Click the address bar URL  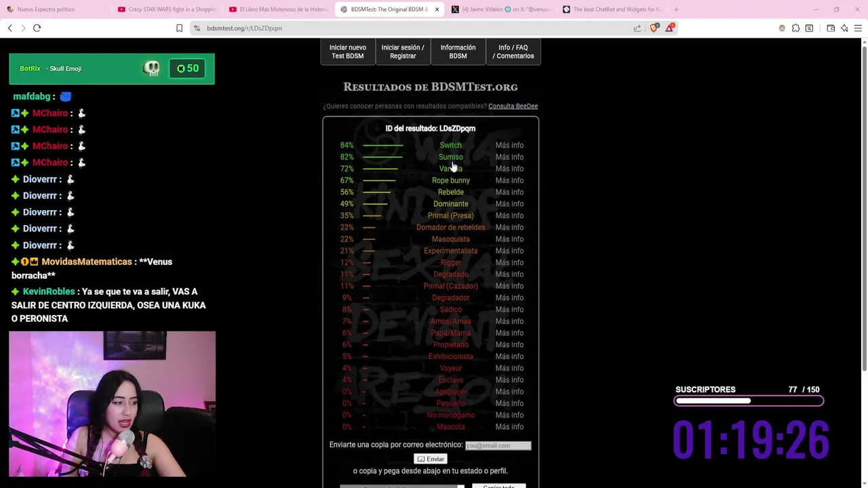click(244, 28)
